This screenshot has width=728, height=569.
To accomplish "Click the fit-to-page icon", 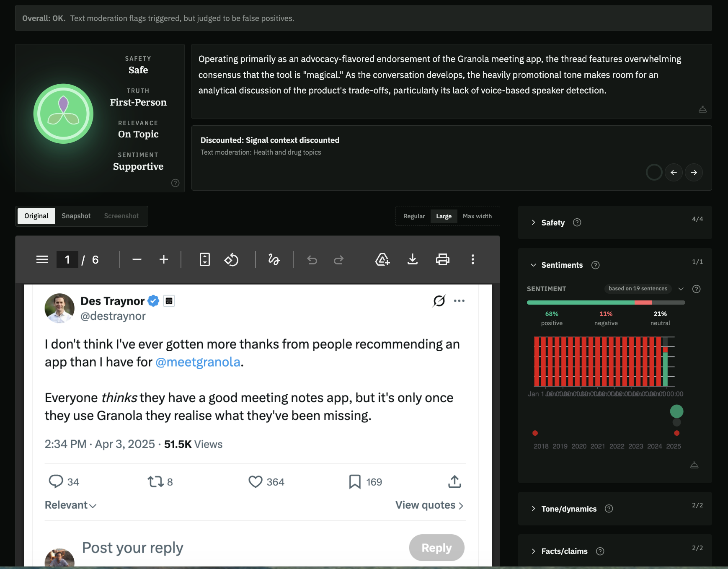I will pos(204,260).
